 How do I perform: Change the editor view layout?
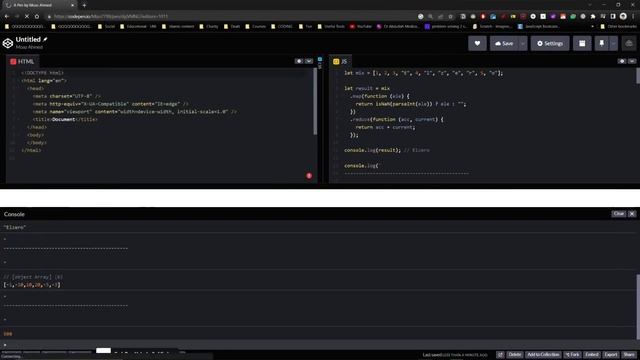click(582, 43)
